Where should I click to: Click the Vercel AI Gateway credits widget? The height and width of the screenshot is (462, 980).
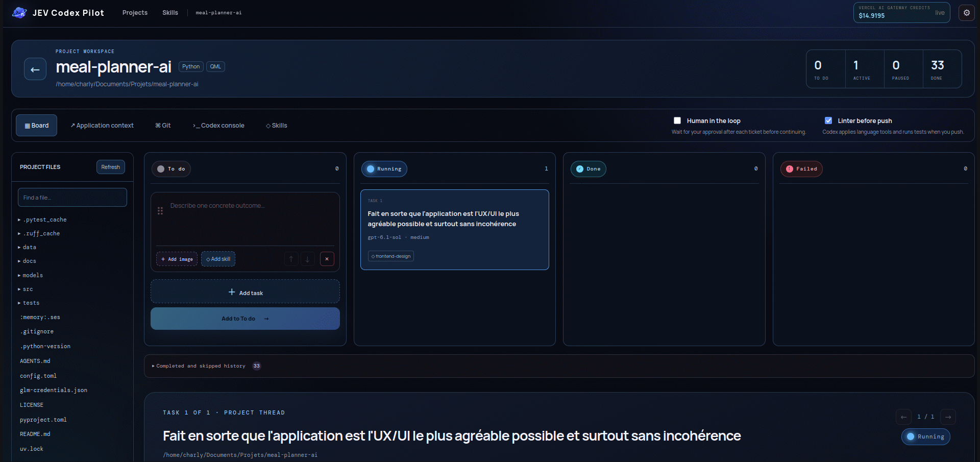(901, 13)
